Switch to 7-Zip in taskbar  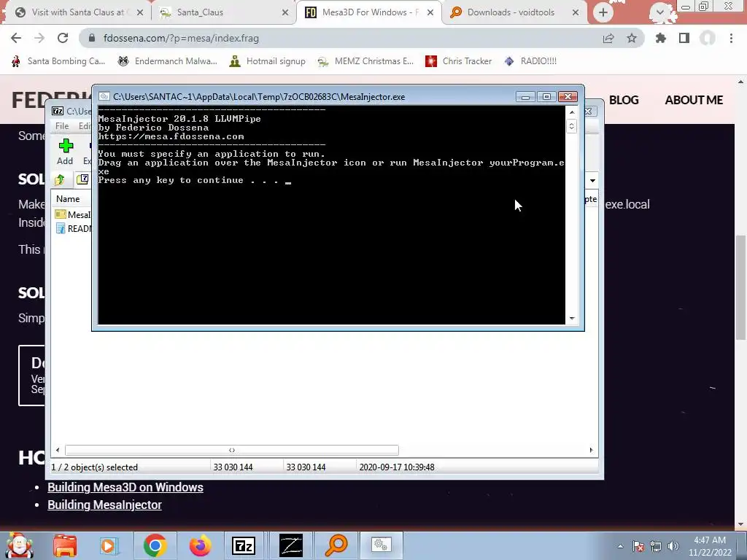244,545
